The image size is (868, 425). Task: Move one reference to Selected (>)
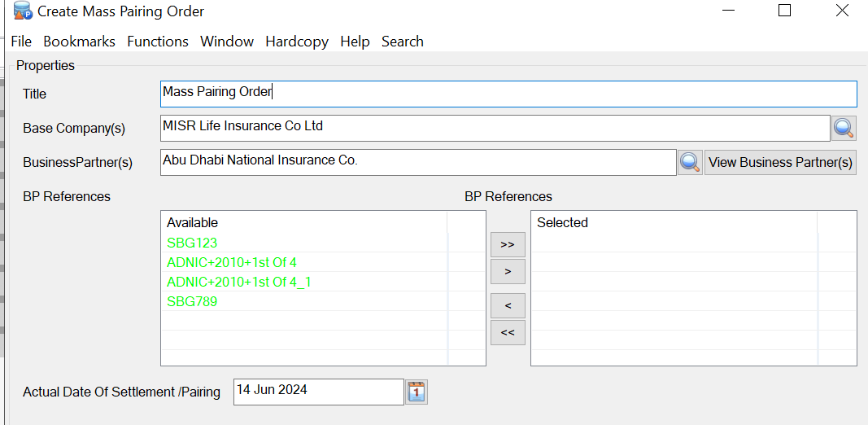tap(508, 271)
